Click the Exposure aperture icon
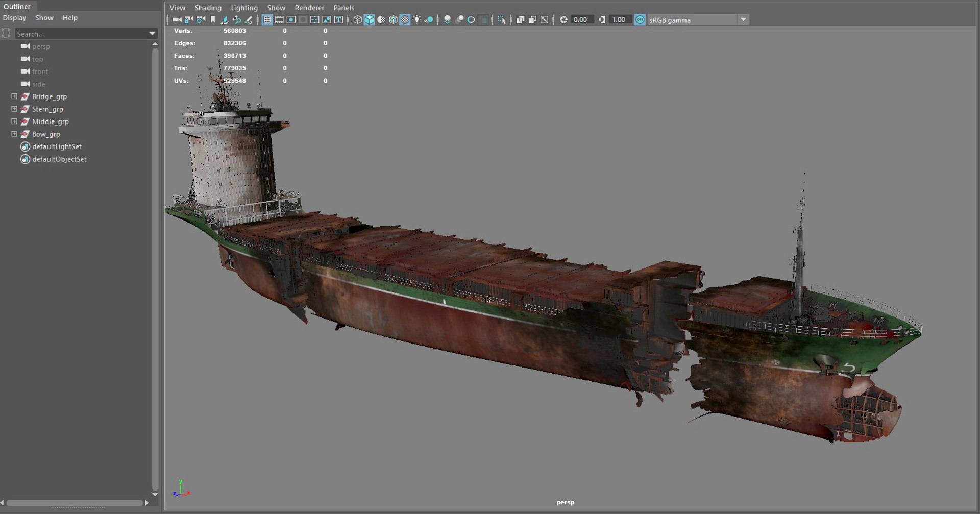Screen dimensions: 980x514 [x=563, y=19]
